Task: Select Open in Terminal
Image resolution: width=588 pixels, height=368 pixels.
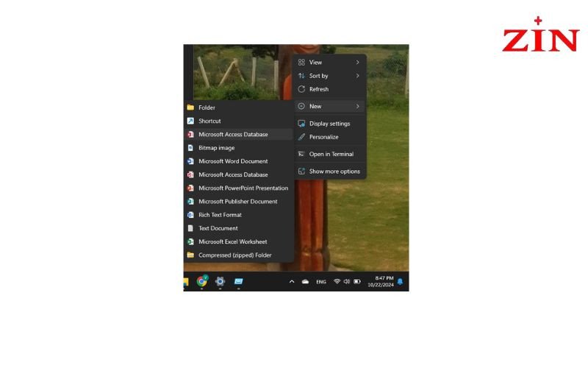Action: [329, 154]
